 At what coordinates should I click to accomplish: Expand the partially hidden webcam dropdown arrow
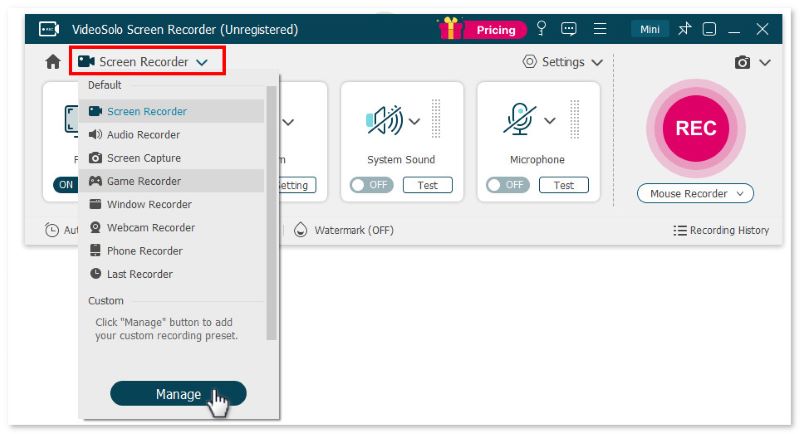pyautogui.click(x=288, y=122)
